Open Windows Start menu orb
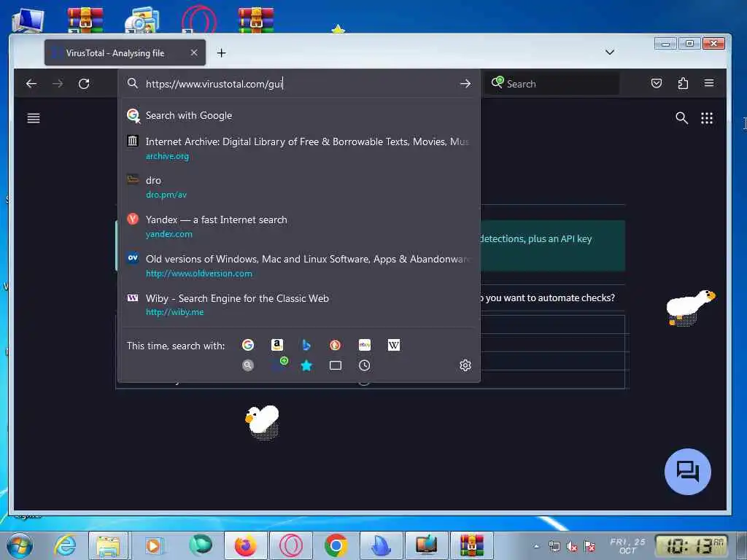 [20, 545]
